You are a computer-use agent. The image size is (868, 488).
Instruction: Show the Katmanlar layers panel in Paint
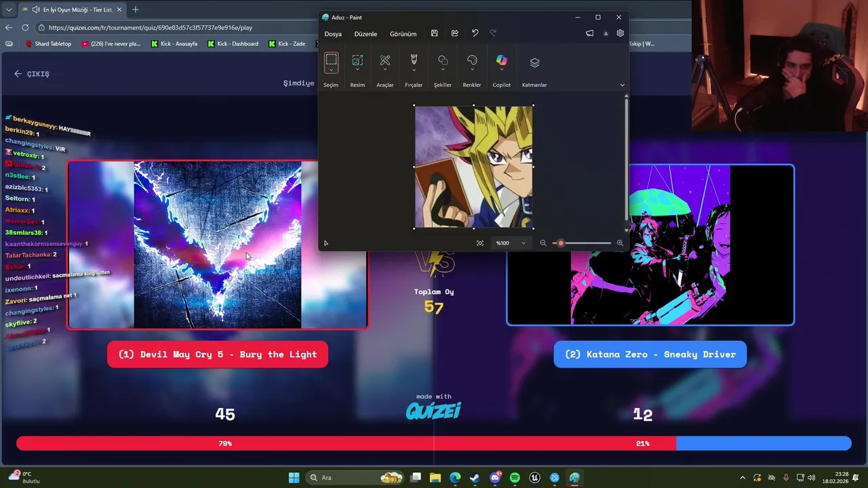[x=534, y=62]
